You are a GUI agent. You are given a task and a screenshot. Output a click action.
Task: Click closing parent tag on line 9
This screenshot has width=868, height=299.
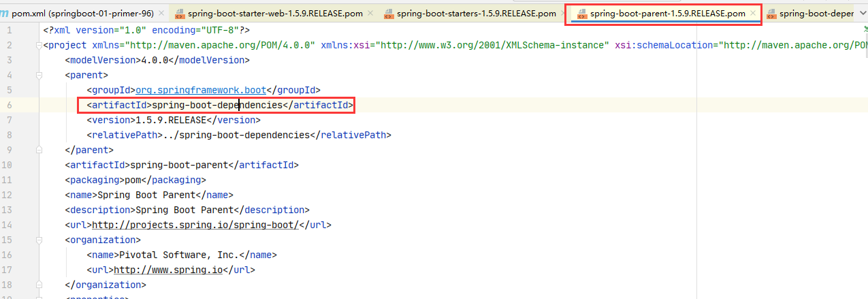click(x=89, y=150)
